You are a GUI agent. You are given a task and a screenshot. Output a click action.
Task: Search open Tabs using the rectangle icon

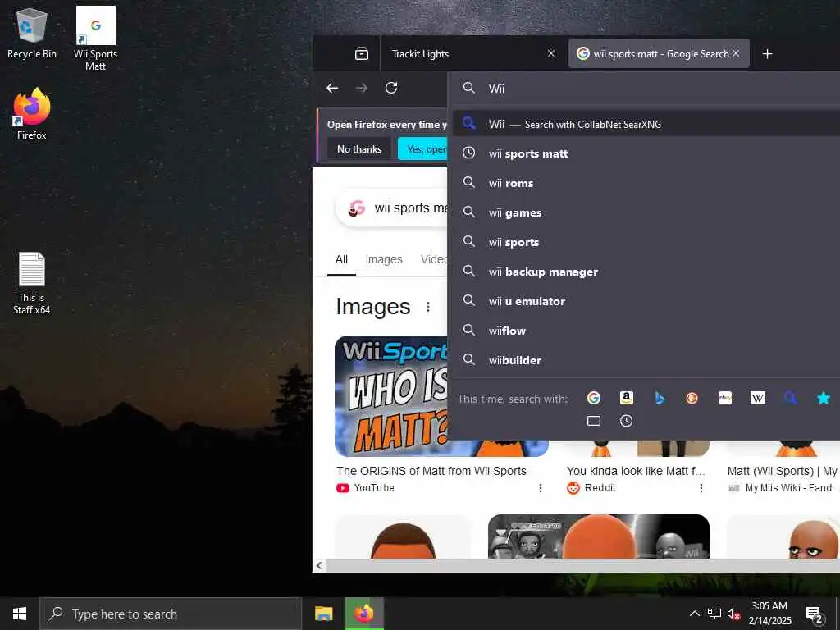click(x=593, y=421)
